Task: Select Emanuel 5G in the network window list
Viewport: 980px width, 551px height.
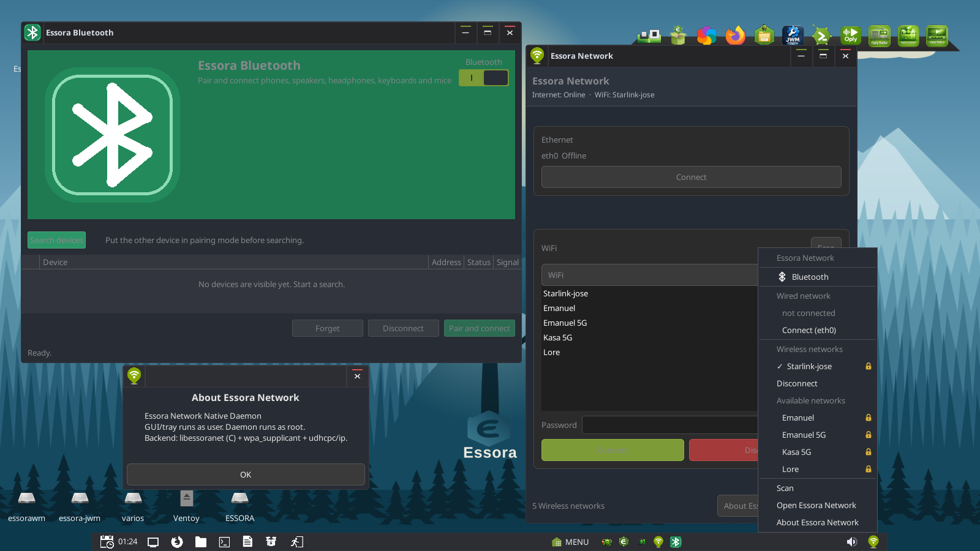Action: (649, 323)
